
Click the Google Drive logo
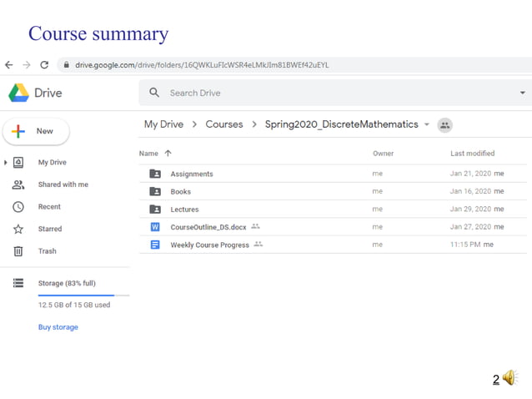pos(18,93)
